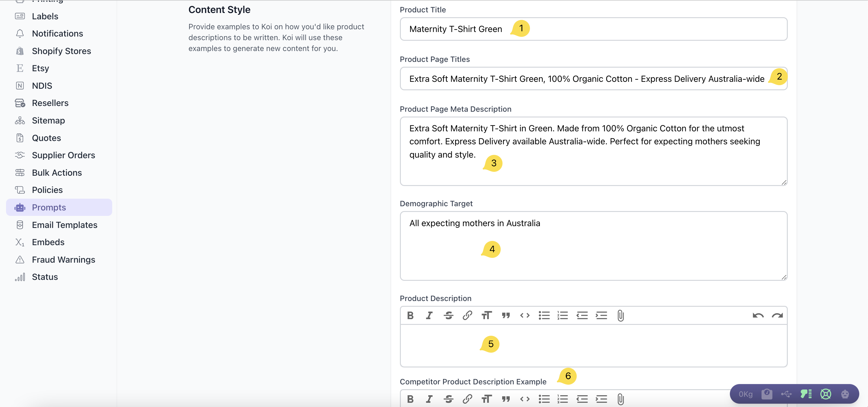
Task: Go to Fraud Warnings sidebar item
Action: pyautogui.click(x=63, y=259)
